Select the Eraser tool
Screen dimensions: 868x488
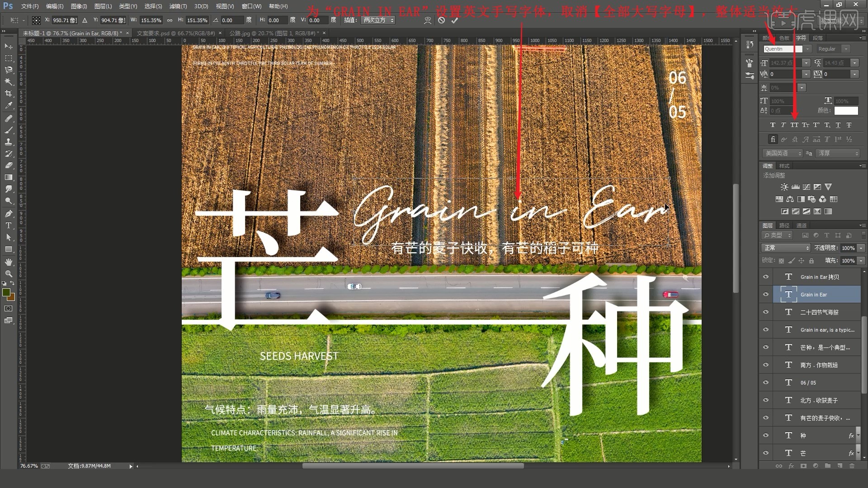click(9, 165)
